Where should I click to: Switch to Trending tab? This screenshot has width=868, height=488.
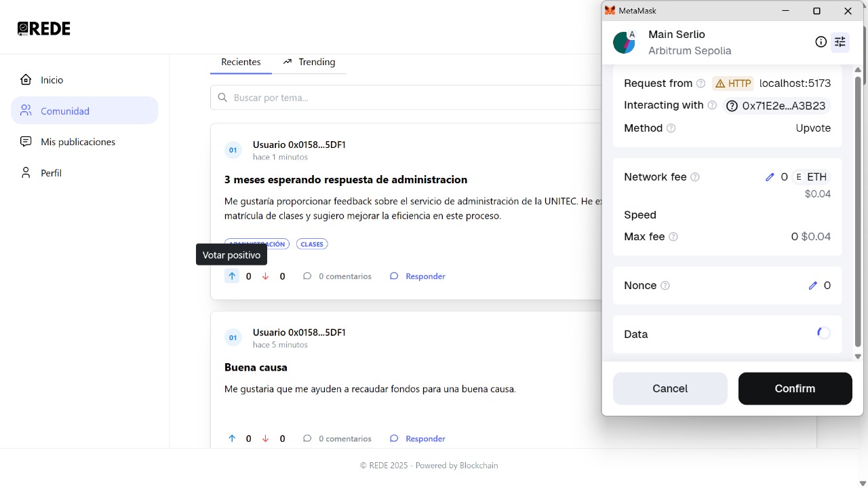point(309,62)
